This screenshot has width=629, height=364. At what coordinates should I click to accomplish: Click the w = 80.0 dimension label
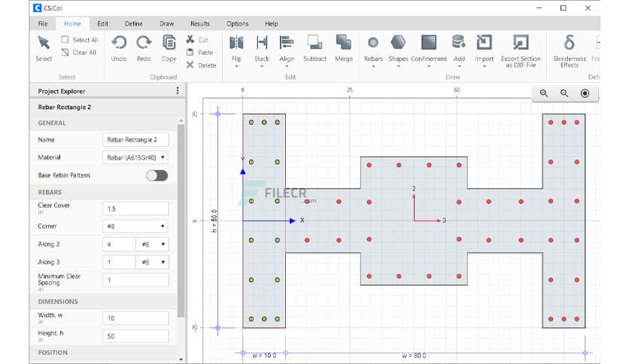[414, 356]
